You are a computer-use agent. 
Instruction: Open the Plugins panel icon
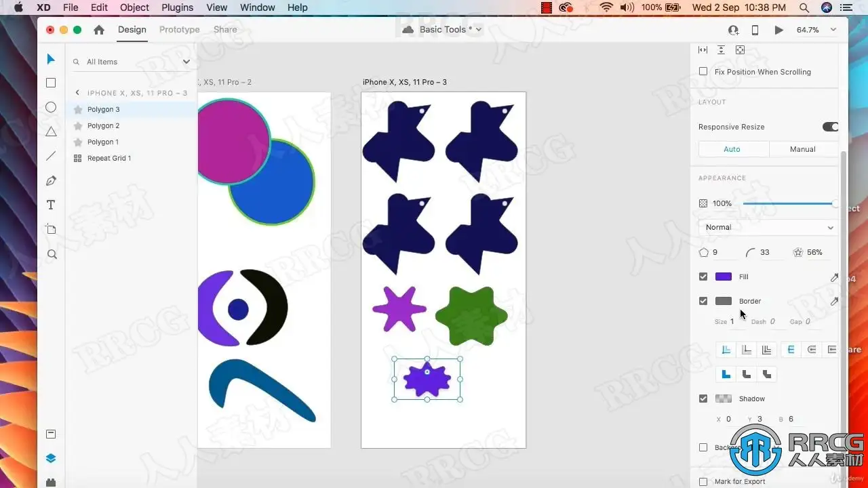pos(51,483)
